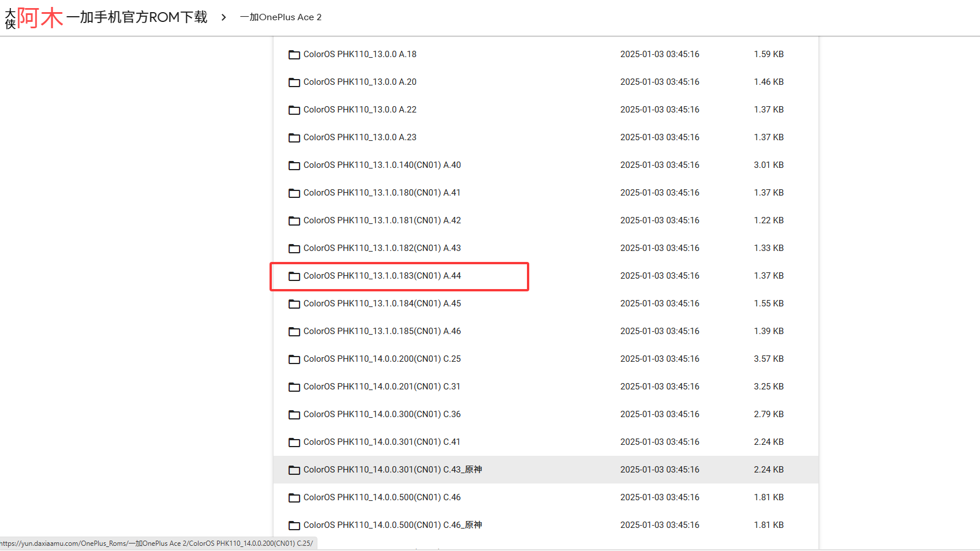Open ColorOS PHK110_13.0.0 A.23 folder
Image resolution: width=980 pixels, height=551 pixels.
[360, 137]
